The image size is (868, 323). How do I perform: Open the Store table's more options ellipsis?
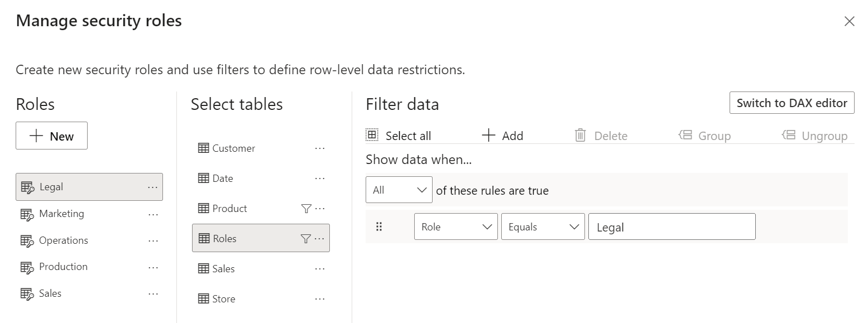pos(320,299)
